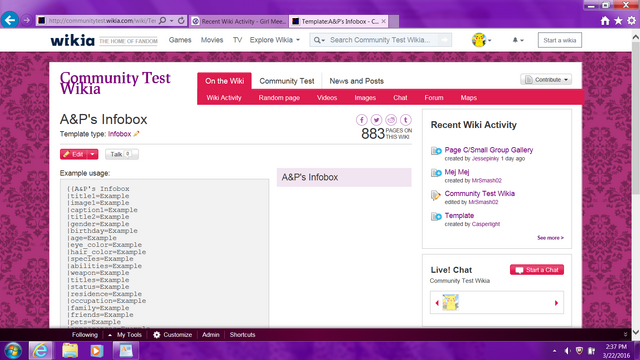Switch to Recent Wiki Activity browser tab
640x360 pixels.
point(238,21)
